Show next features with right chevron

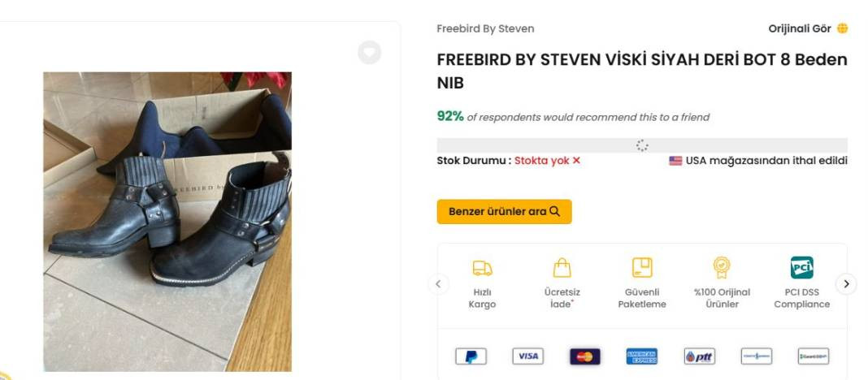[x=846, y=284]
